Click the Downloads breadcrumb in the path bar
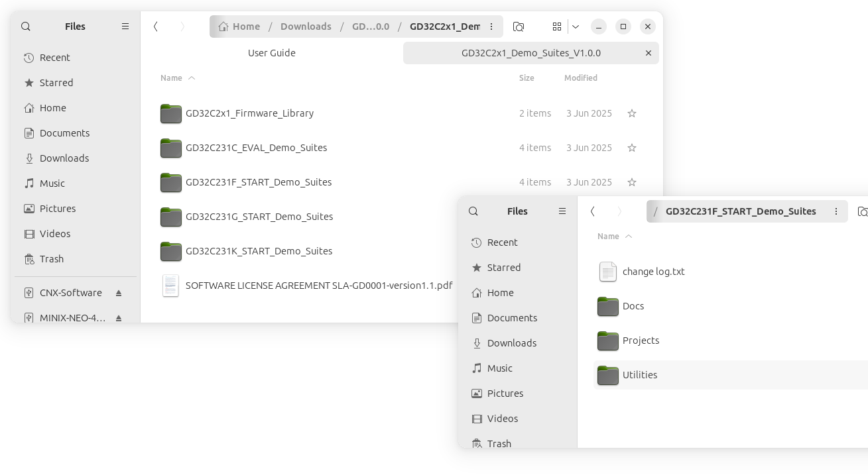This screenshot has height=475, width=868. (x=306, y=26)
